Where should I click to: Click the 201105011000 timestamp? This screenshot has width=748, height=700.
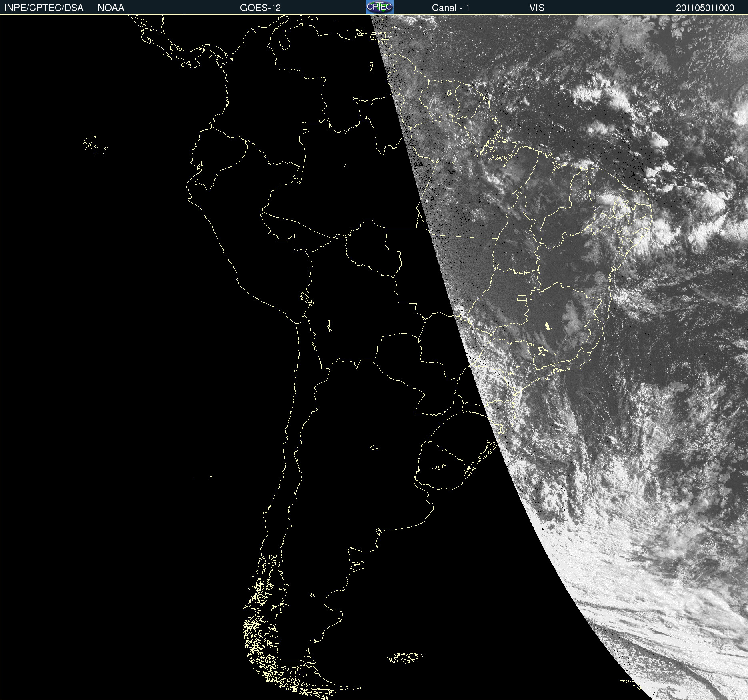coord(705,8)
